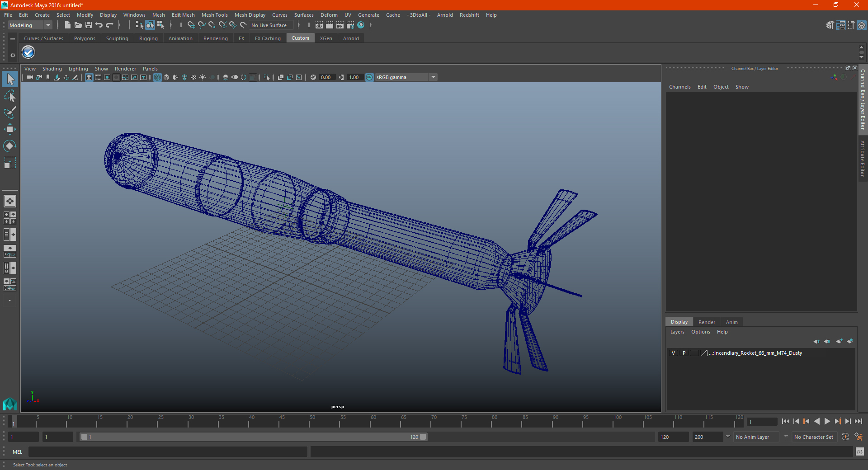The image size is (868, 470).
Task: Undo the last action
Action: click(x=99, y=25)
